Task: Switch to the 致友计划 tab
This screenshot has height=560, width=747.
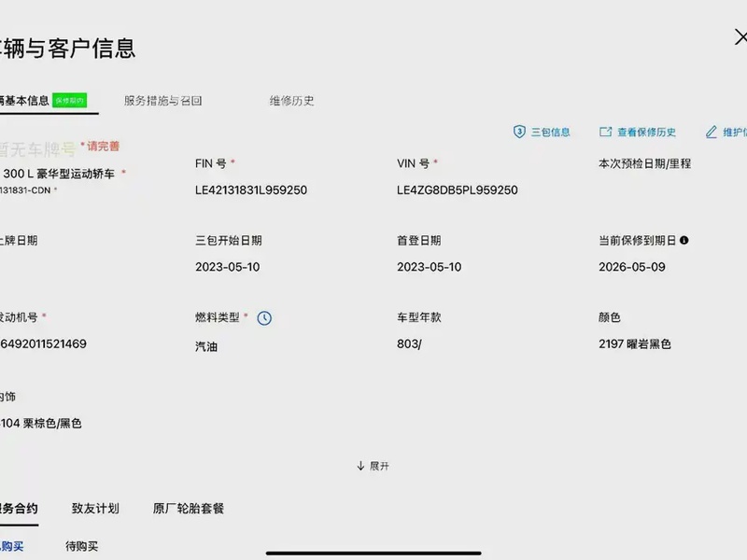Action: [95, 509]
